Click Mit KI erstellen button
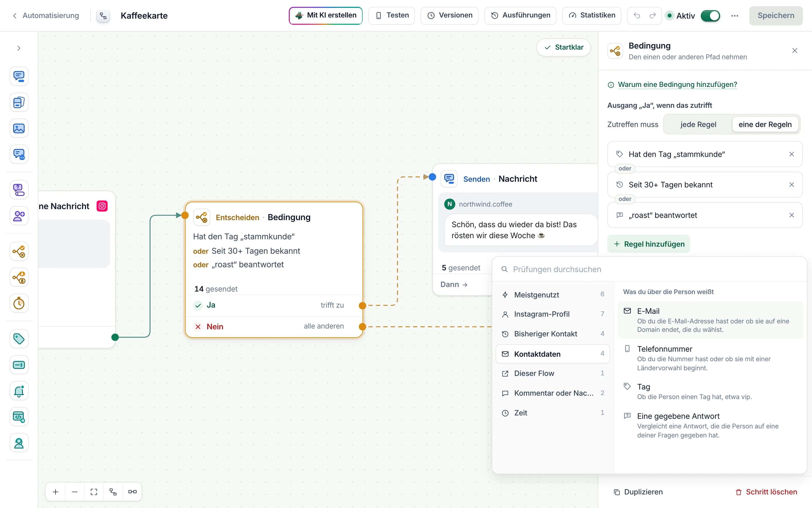The width and height of the screenshot is (812, 508). [x=325, y=16]
